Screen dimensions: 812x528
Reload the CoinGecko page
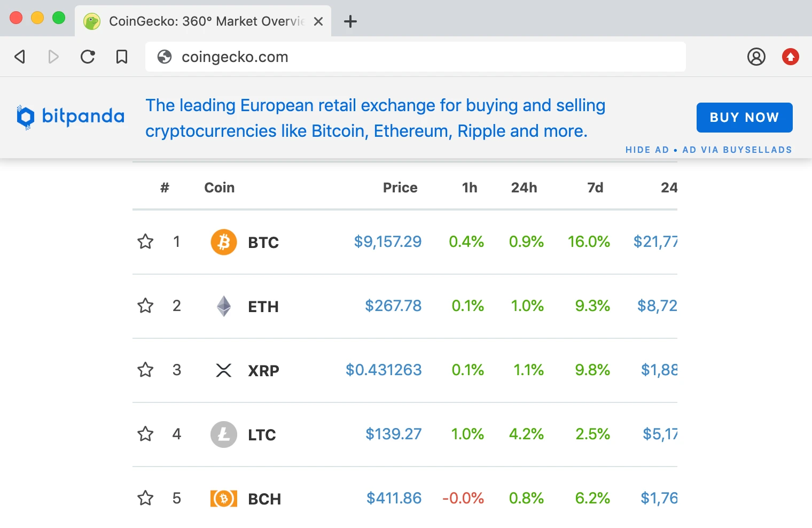coord(88,57)
